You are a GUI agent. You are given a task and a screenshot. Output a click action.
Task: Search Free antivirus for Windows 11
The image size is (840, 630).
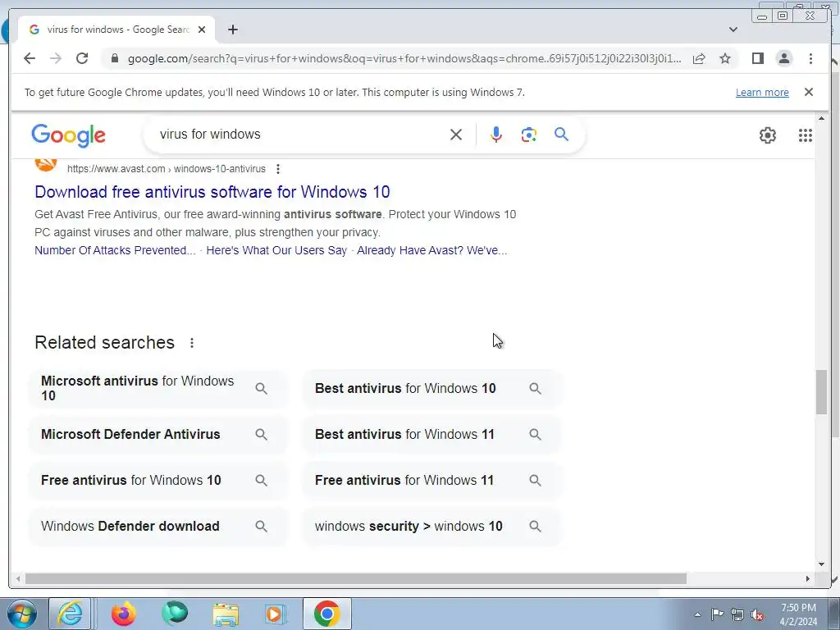pos(432,481)
